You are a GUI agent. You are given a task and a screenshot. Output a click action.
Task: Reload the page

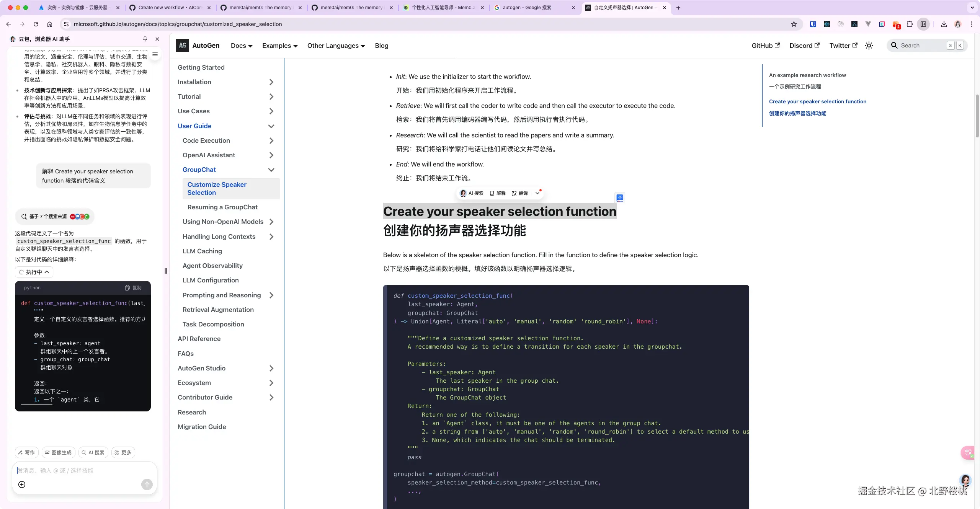[x=36, y=24]
